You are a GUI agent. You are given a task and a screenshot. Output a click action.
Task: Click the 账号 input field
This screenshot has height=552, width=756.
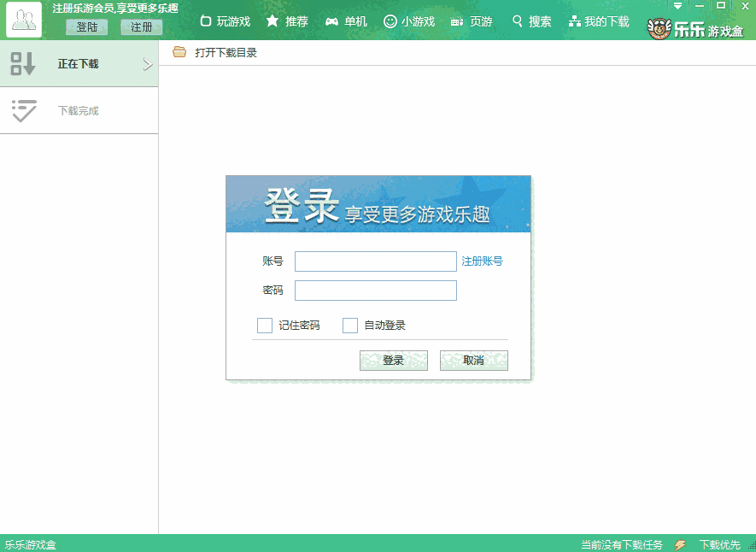[375, 261]
